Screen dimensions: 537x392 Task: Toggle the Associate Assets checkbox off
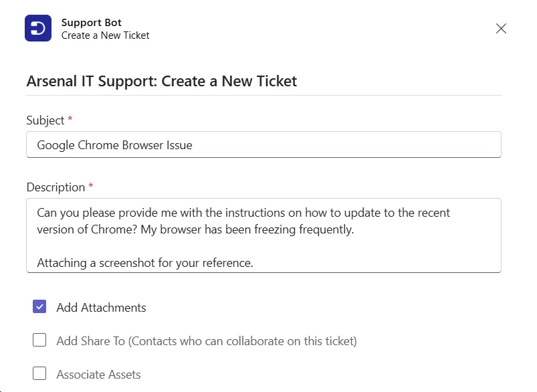click(39, 374)
